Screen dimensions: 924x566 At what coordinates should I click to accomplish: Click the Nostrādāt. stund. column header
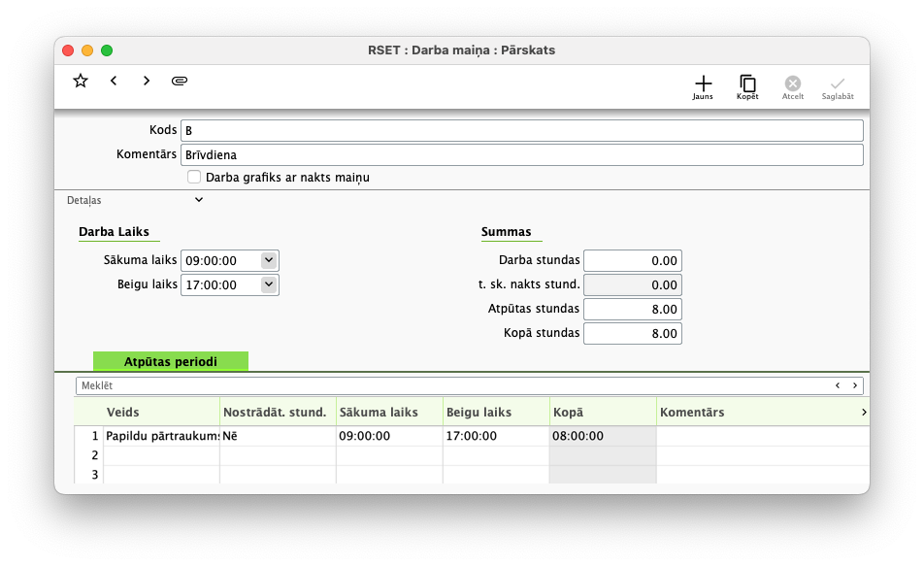278,412
